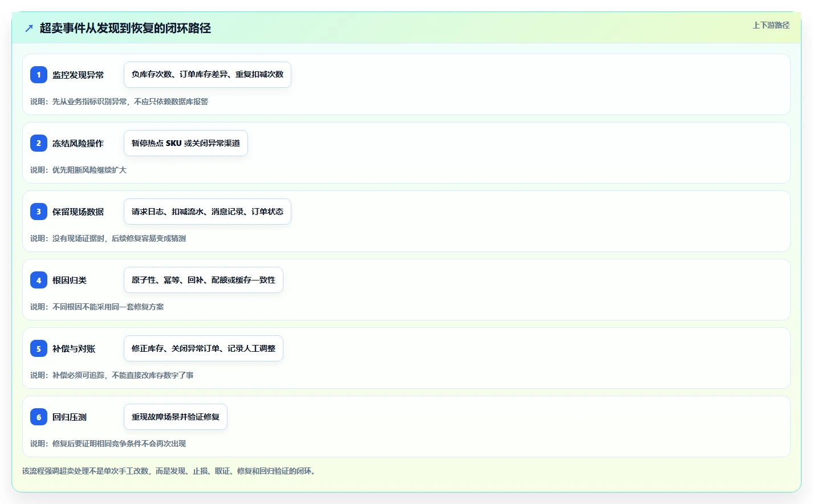Viewport: 813px width, 504px height.
Task: Click the step title 冻结风险操作
Action: point(78,143)
